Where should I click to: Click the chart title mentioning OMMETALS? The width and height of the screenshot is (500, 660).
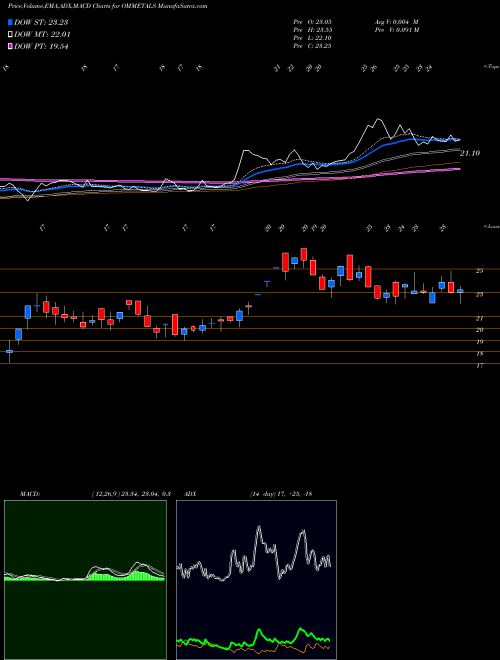(107, 6)
